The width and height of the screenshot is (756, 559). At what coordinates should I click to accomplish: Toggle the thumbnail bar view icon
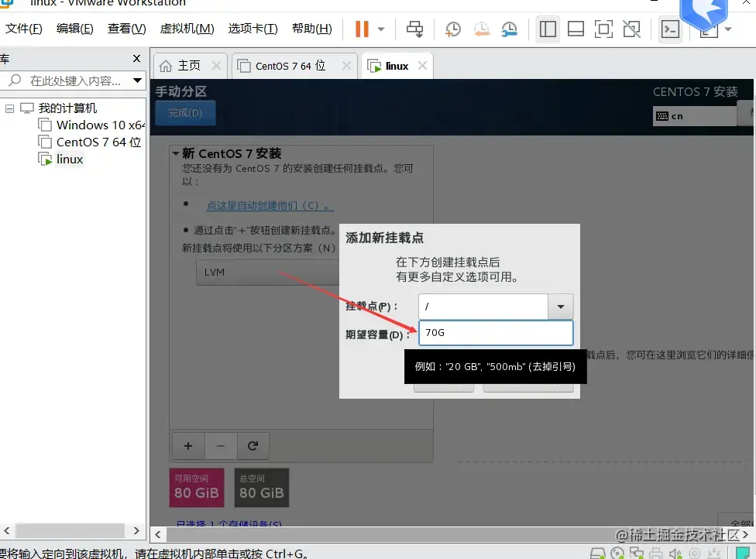(x=576, y=29)
